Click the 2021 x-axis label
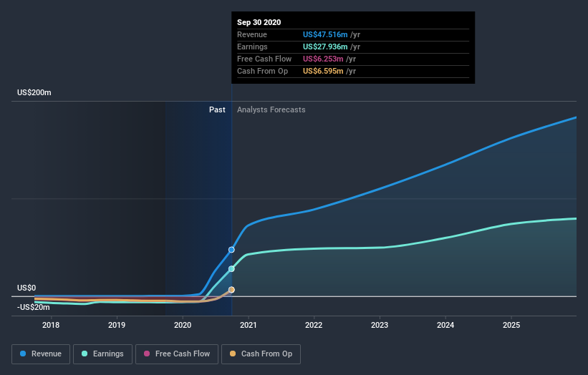Viewport: 588px width, 375px height. 249,325
